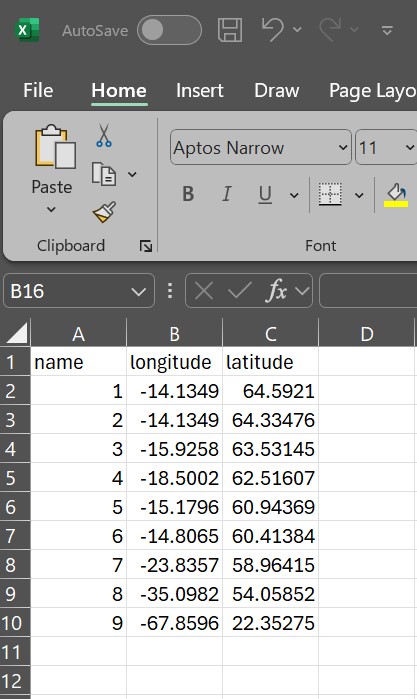Expand the Paste options arrow

pyautogui.click(x=51, y=209)
